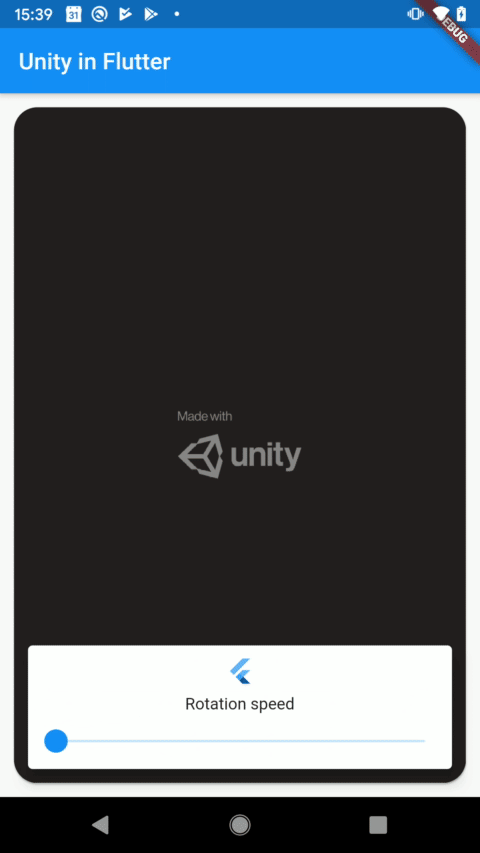The height and width of the screenshot is (853, 480).
Task: Click the Unity cube logo
Action: (x=201, y=456)
